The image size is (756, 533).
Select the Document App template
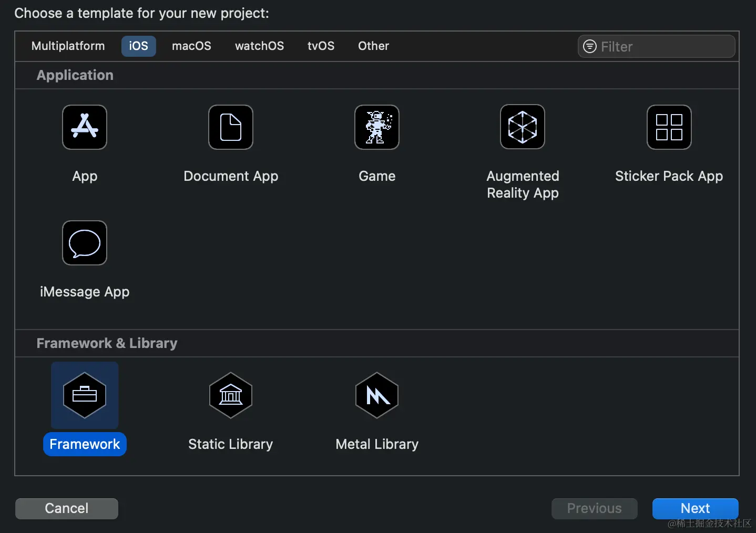[230, 127]
